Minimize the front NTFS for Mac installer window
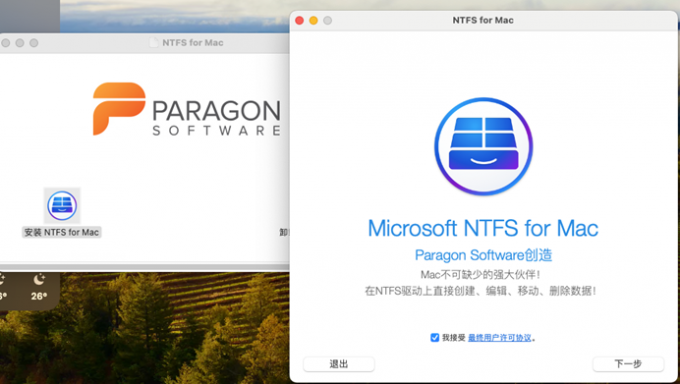 tap(314, 20)
